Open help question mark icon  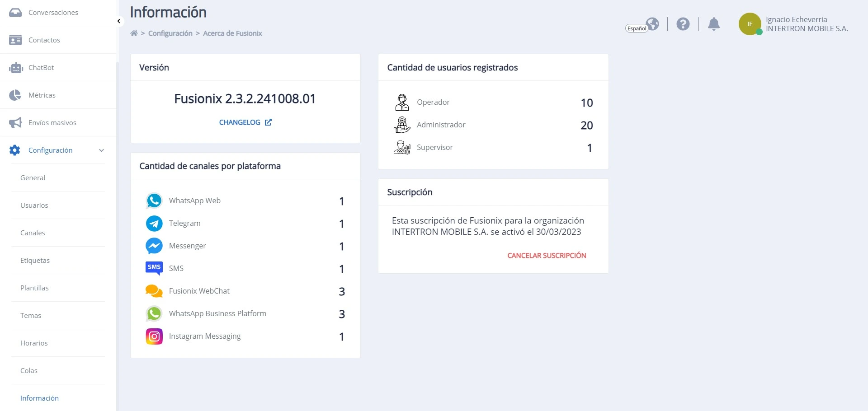pos(683,24)
